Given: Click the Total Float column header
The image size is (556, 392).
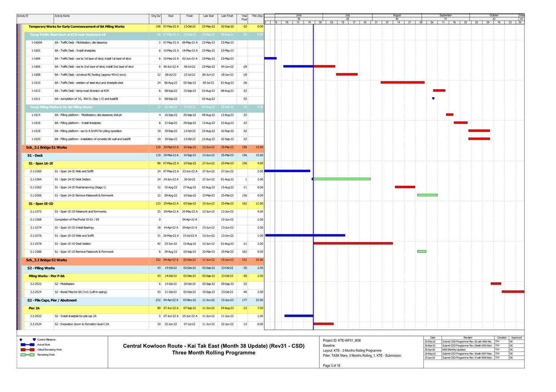Looking at the screenshot, I should [244, 18].
